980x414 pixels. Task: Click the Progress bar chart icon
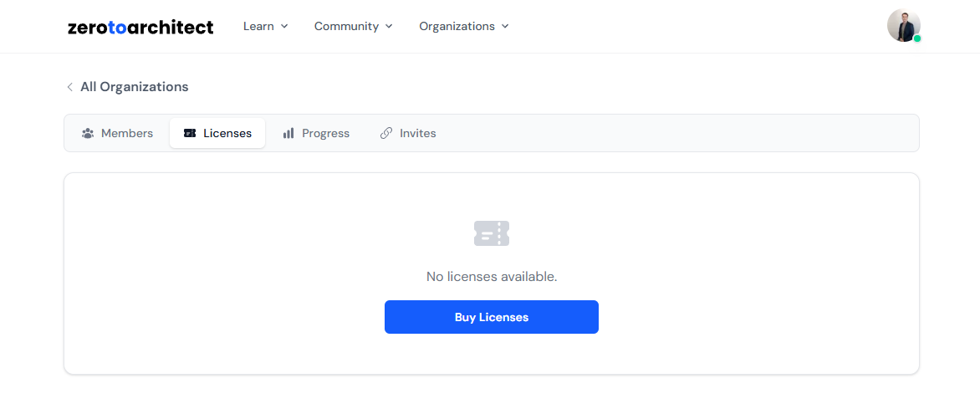coord(288,133)
